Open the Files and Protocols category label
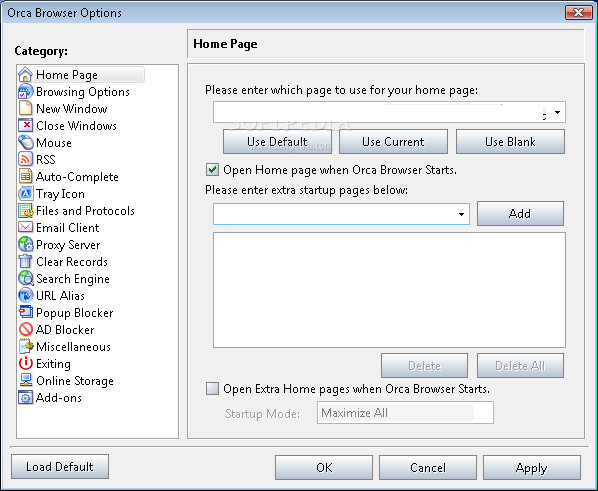This screenshot has height=491, width=598. pyautogui.click(x=85, y=211)
